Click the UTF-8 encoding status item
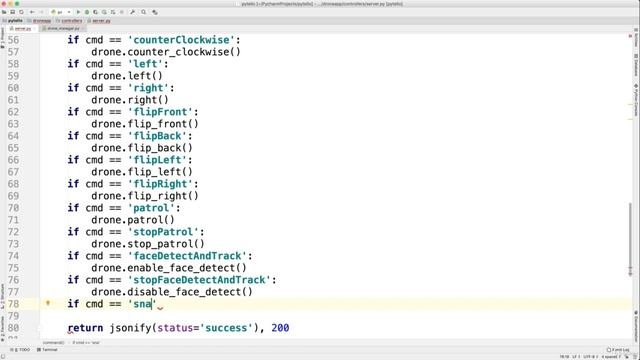 point(590,357)
